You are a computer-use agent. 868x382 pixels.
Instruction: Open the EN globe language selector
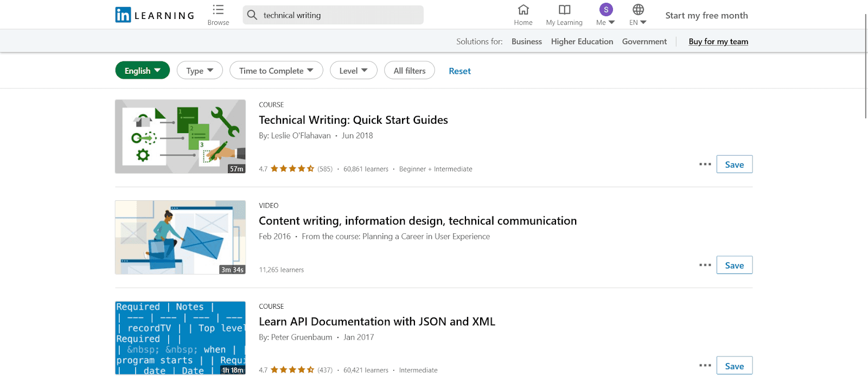(638, 10)
